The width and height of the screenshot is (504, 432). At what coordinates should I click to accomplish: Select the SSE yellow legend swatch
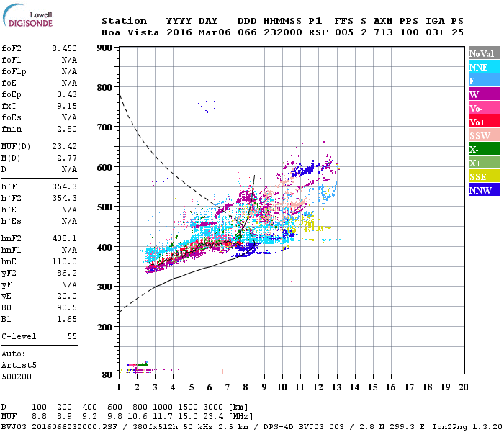(x=484, y=176)
